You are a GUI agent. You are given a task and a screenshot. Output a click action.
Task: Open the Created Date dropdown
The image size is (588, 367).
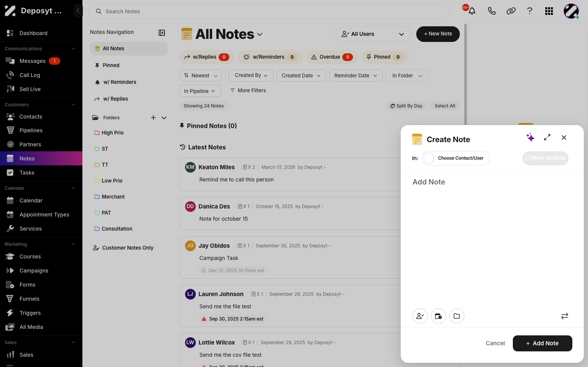(301, 75)
